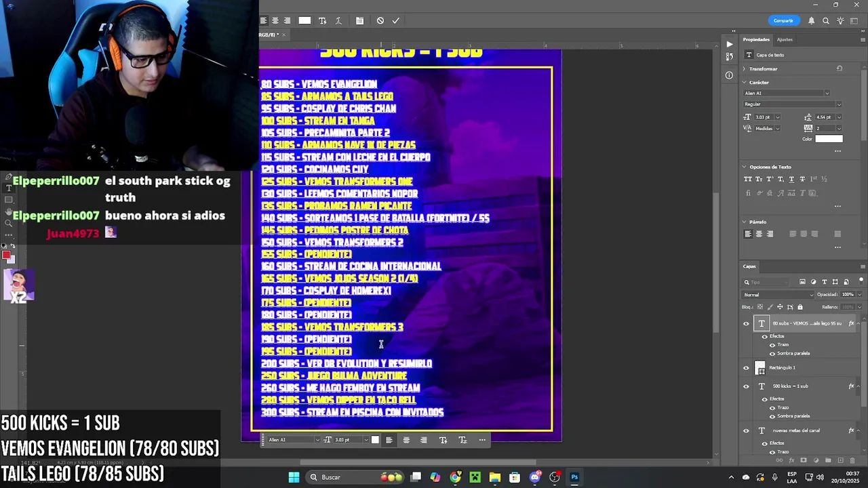Viewport: 868px width, 488px height.
Task: Open the Actions play panel icon
Action: (x=729, y=44)
